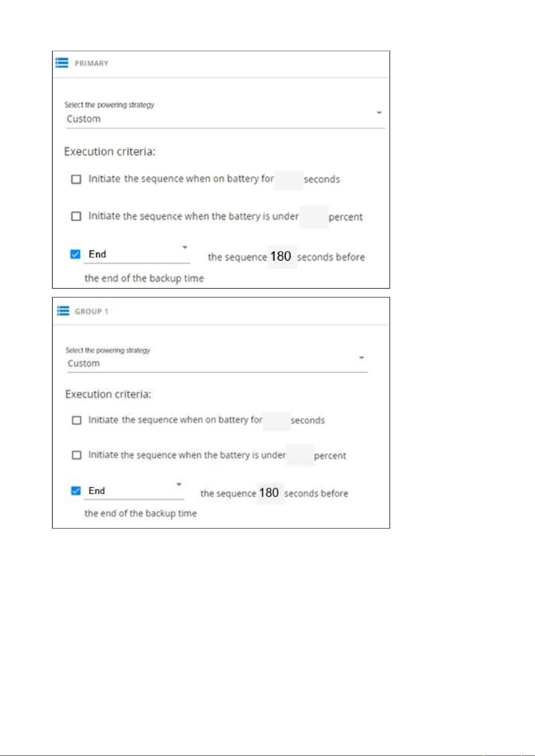Click the PRIMARY battery percent input field
Viewport: 535px width, 756px height.
click(x=314, y=217)
